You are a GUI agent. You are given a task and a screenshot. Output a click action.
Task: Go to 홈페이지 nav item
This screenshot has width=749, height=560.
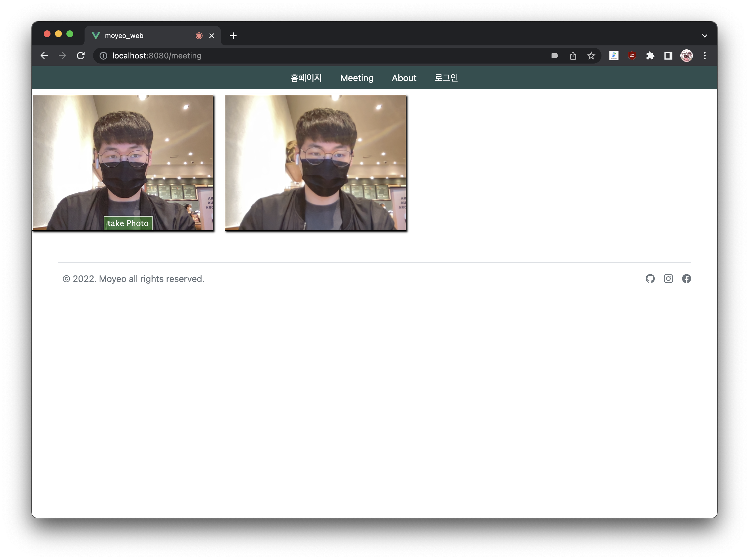[306, 78]
